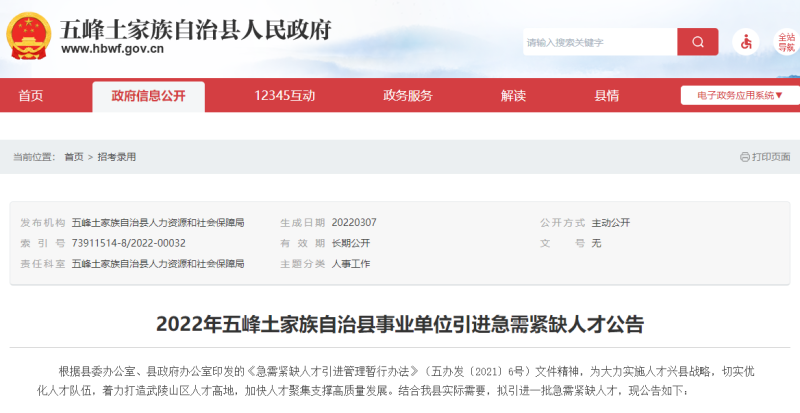This screenshot has height=413, width=800.
Task: Open the accessibility wheelchair icon
Action: (746, 42)
